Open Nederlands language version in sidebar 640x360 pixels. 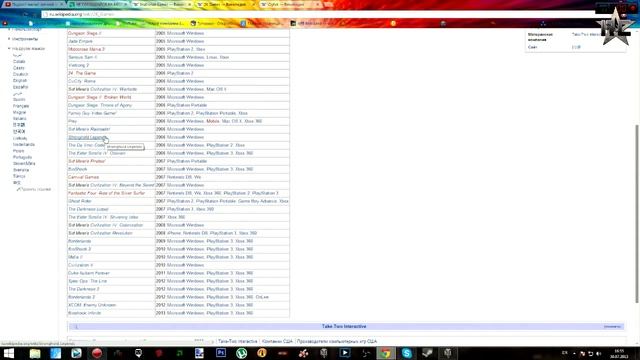[x=24, y=144]
